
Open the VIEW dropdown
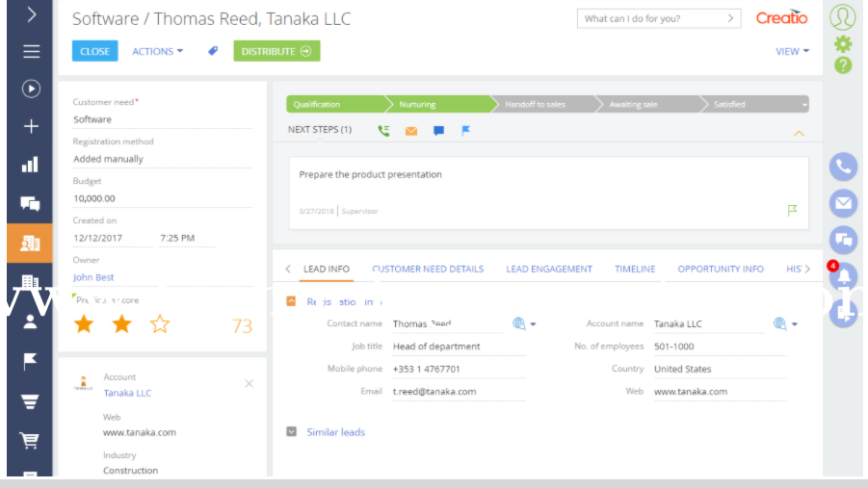point(792,51)
